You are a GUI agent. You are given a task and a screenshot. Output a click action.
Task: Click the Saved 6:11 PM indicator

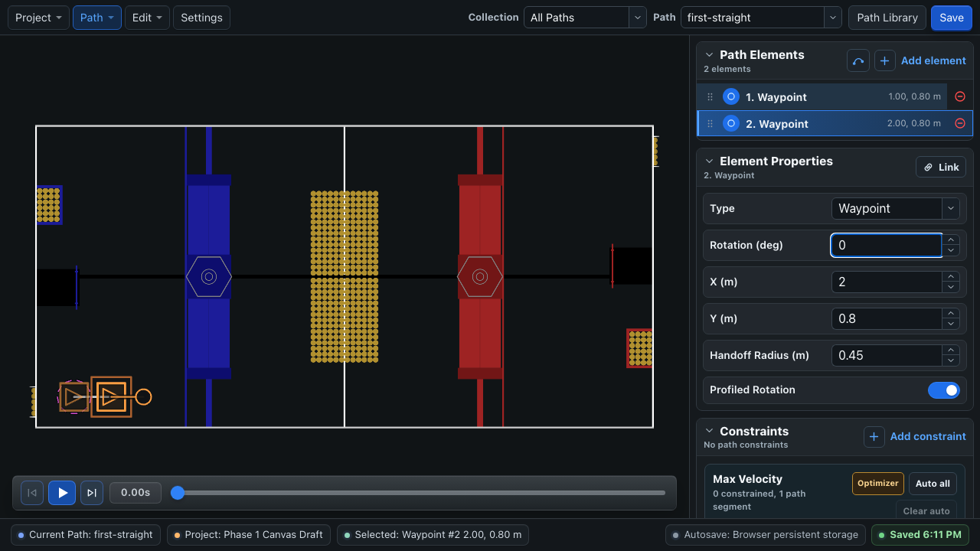(920, 535)
